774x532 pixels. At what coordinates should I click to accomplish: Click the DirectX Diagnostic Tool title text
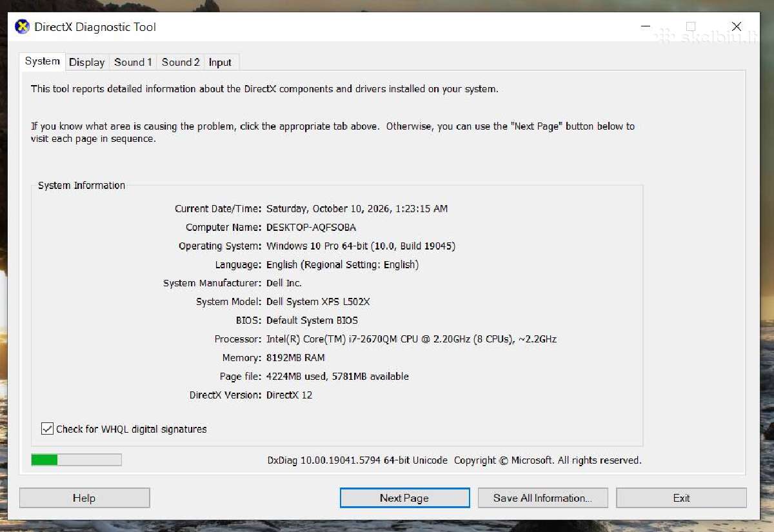[x=95, y=27]
